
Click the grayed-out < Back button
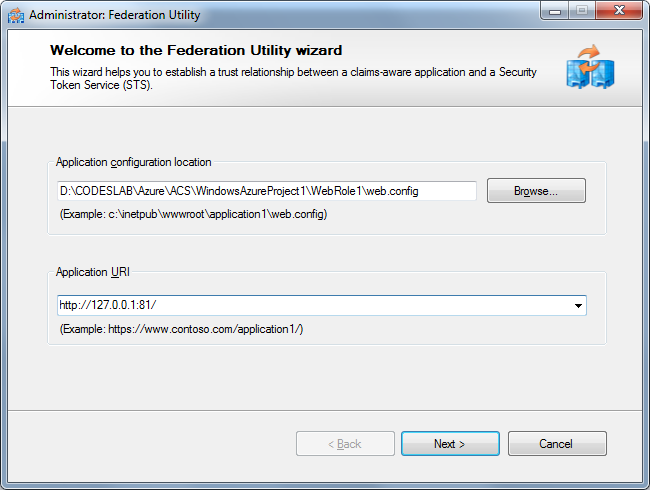[x=345, y=444]
